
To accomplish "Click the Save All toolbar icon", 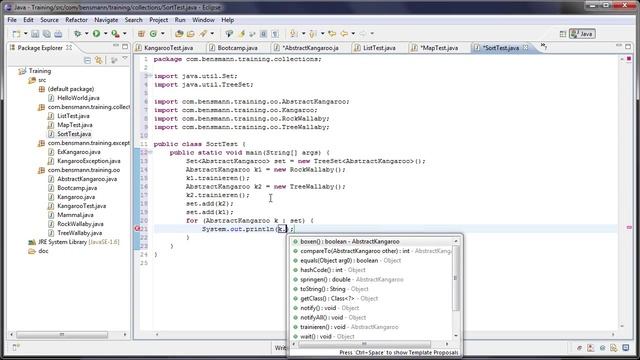I will click(x=47, y=34).
